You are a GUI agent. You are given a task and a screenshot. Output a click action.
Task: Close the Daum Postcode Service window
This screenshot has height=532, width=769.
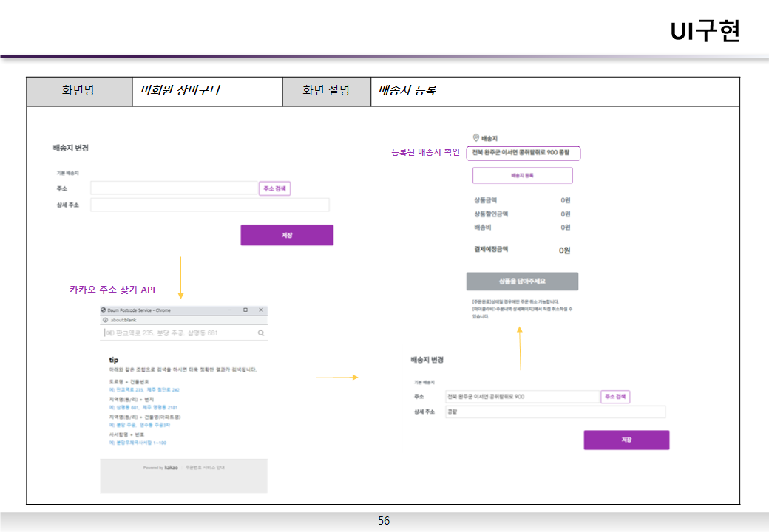point(261,310)
